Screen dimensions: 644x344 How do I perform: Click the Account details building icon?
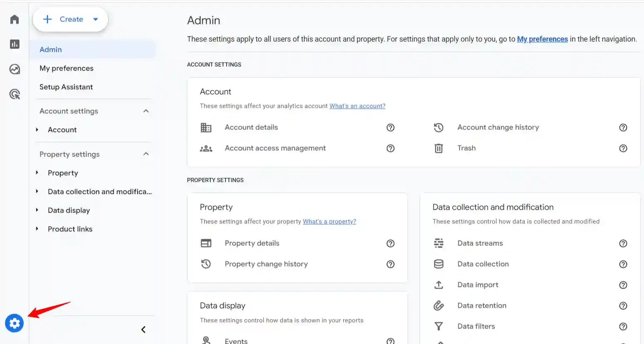pos(206,128)
